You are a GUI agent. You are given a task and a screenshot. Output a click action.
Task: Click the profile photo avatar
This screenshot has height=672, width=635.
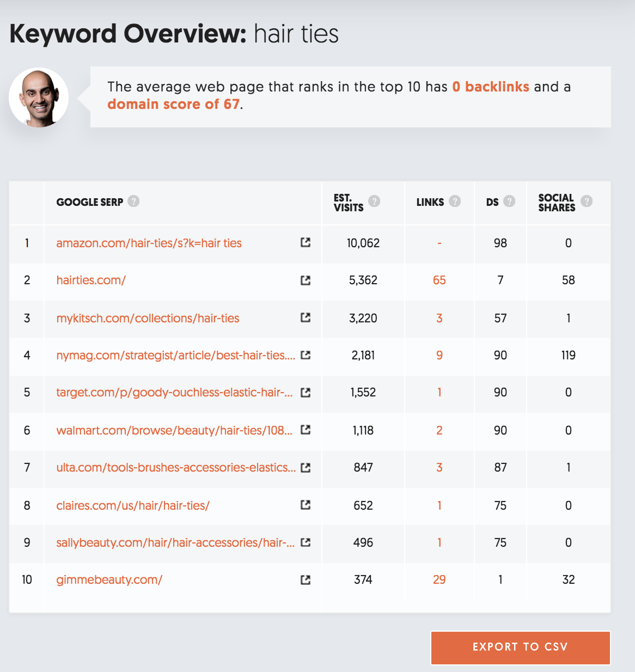39,97
